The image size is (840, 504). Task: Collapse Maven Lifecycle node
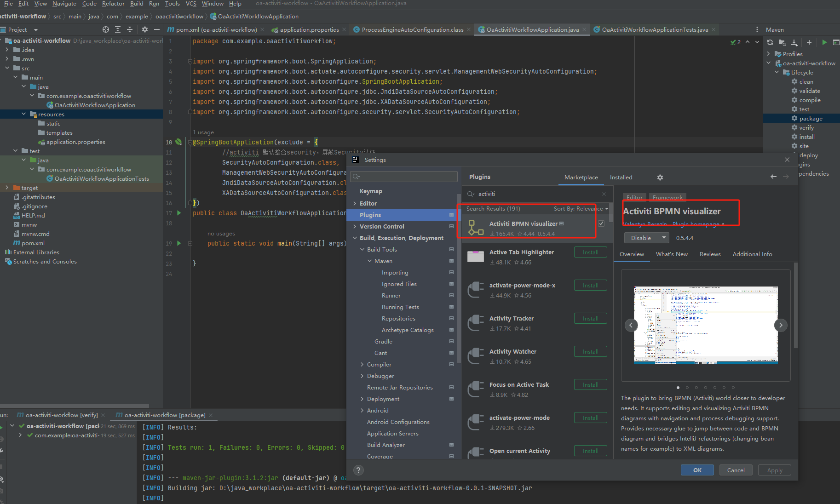click(777, 72)
